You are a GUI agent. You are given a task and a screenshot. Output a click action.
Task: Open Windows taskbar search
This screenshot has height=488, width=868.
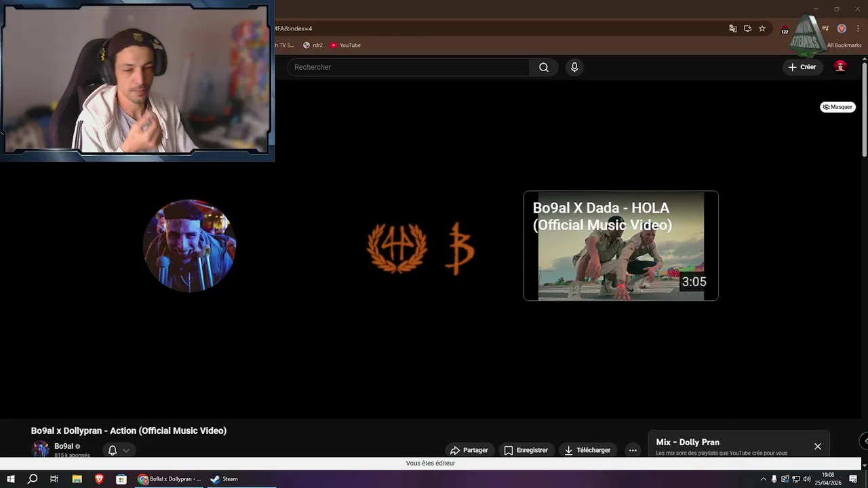click(33, 479)
